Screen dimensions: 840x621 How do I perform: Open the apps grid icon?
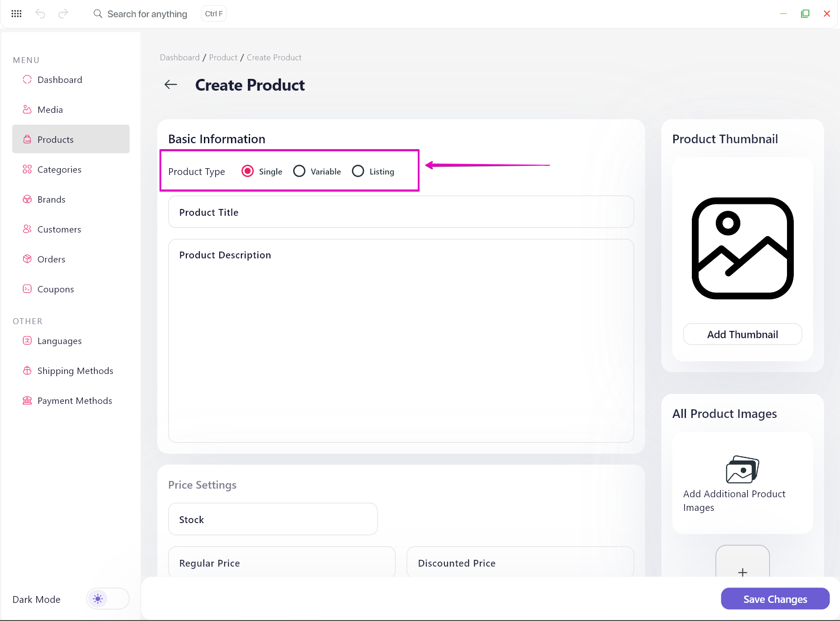click(16, 14)
